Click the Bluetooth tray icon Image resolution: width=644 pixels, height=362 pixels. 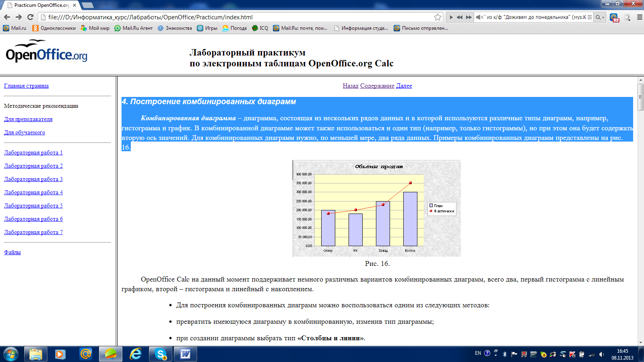coord(505,354)
